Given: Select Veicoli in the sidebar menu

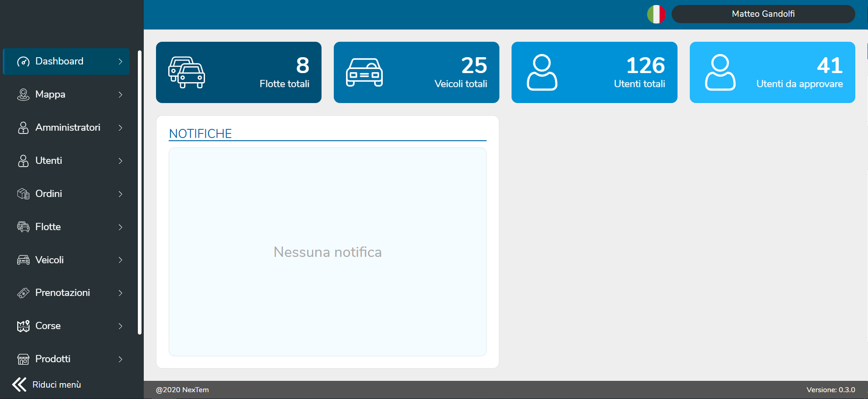Looking at the screenshot, I should (x=49, y=260).
